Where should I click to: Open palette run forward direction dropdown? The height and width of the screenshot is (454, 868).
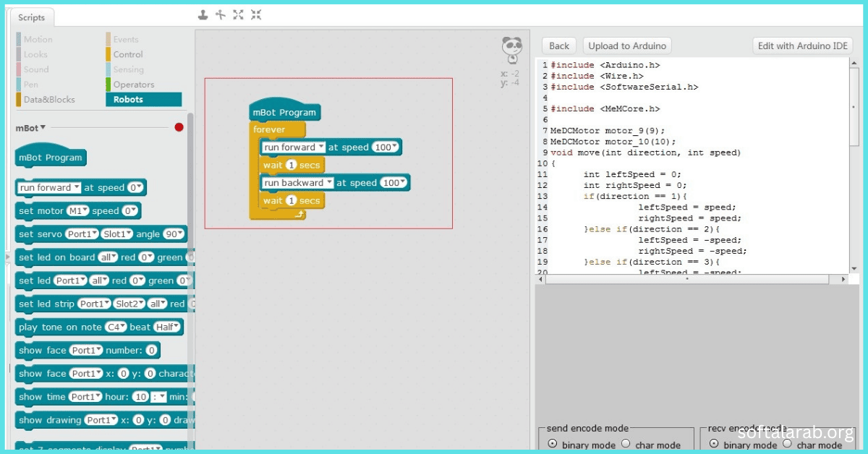50,187
